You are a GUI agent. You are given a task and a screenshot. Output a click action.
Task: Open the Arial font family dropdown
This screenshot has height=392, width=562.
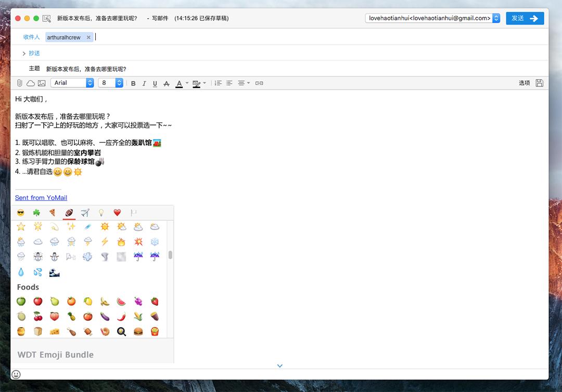72,83
